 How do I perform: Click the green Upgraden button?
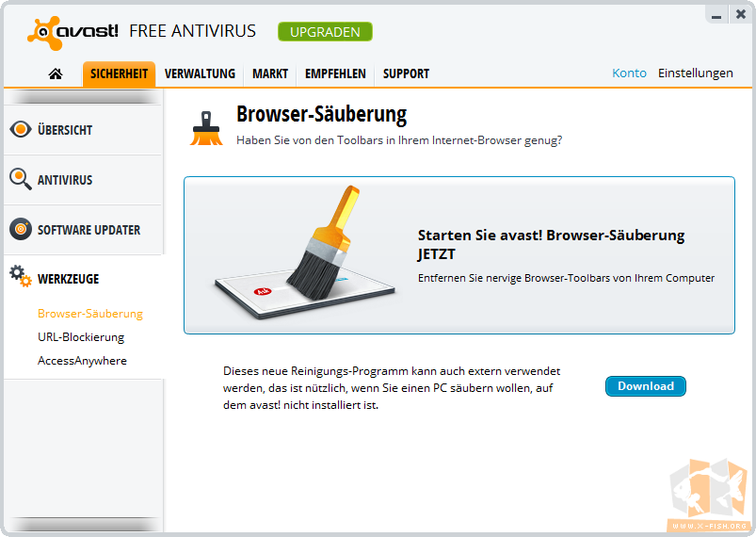[325, 32]
